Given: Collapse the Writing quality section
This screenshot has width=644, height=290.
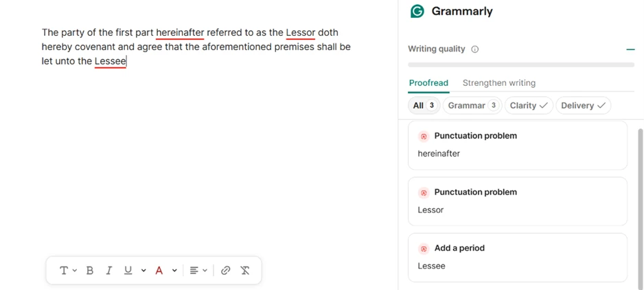Looking at the screenshot, I should click(x=630, y=49).
